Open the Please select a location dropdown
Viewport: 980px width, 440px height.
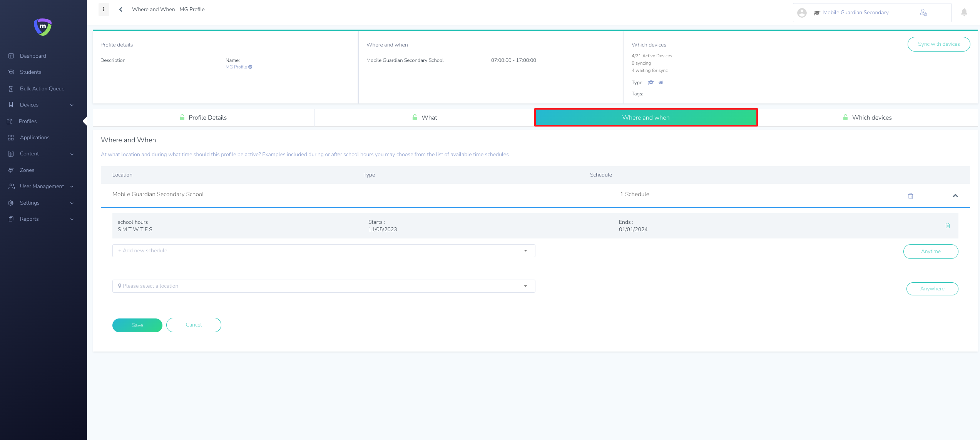coord(324,286)
